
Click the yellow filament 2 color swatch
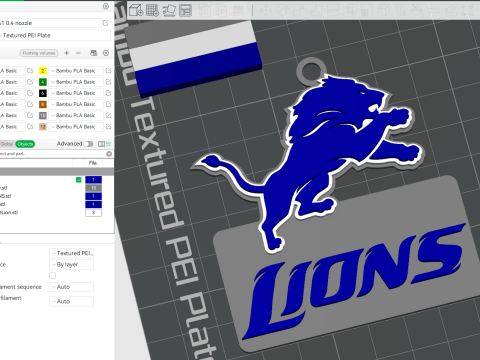tap(43, 71)
